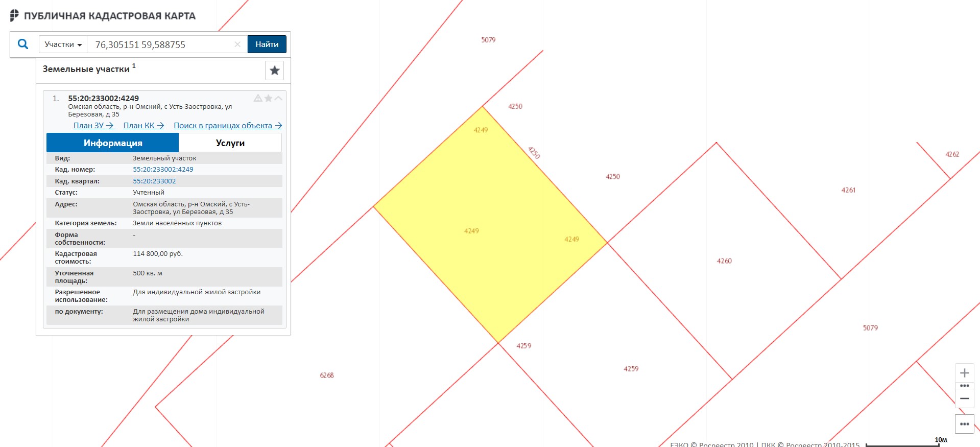Click the 5079 label at top of map
This screenshot has height=447, width=980.
(488, 40)
